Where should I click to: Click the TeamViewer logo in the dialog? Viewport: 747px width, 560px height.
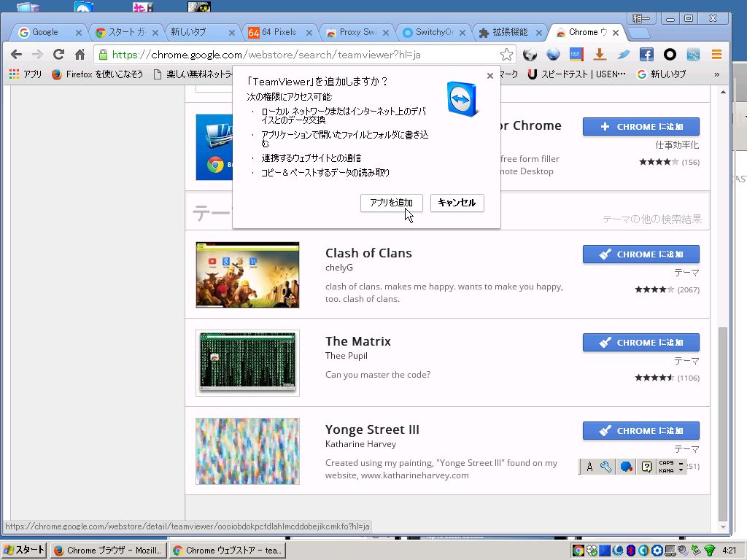click(x=462, y=99)
